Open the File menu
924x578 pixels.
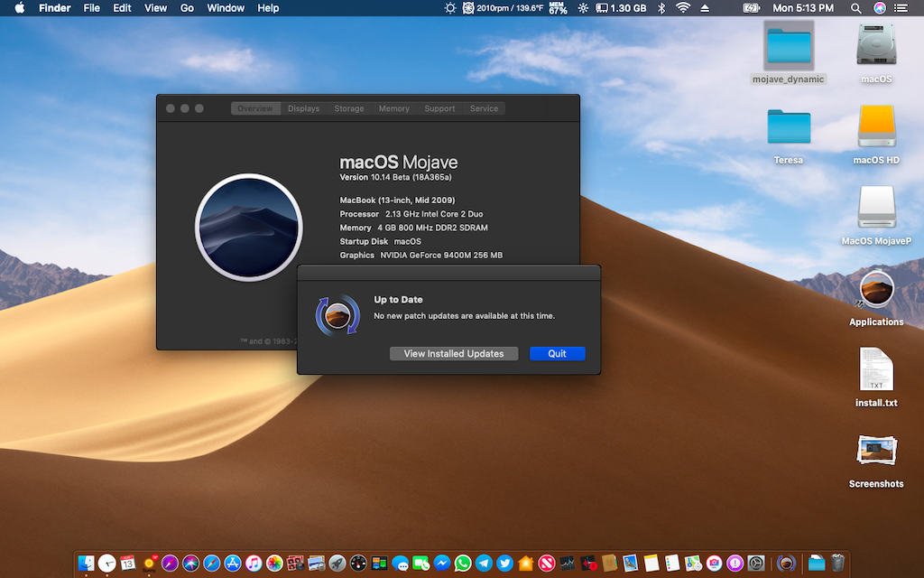click(91, 7)
